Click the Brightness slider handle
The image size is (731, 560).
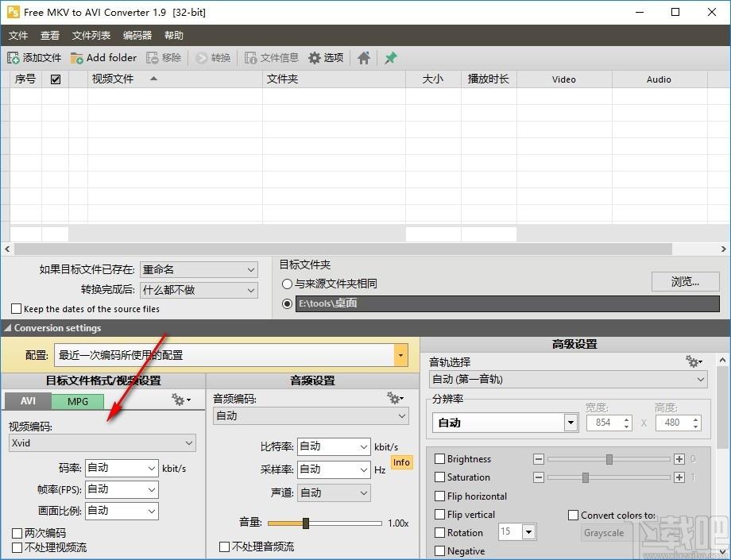tap(609, 459)
